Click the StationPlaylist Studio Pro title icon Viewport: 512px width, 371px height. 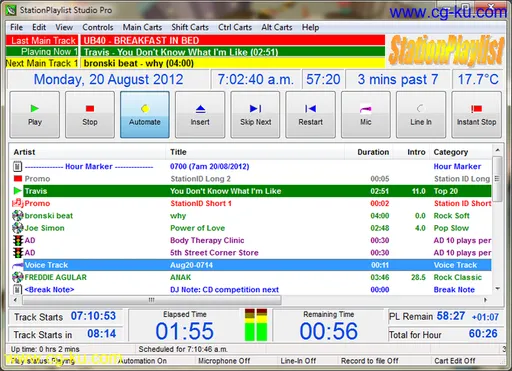(x=11, y=10)
